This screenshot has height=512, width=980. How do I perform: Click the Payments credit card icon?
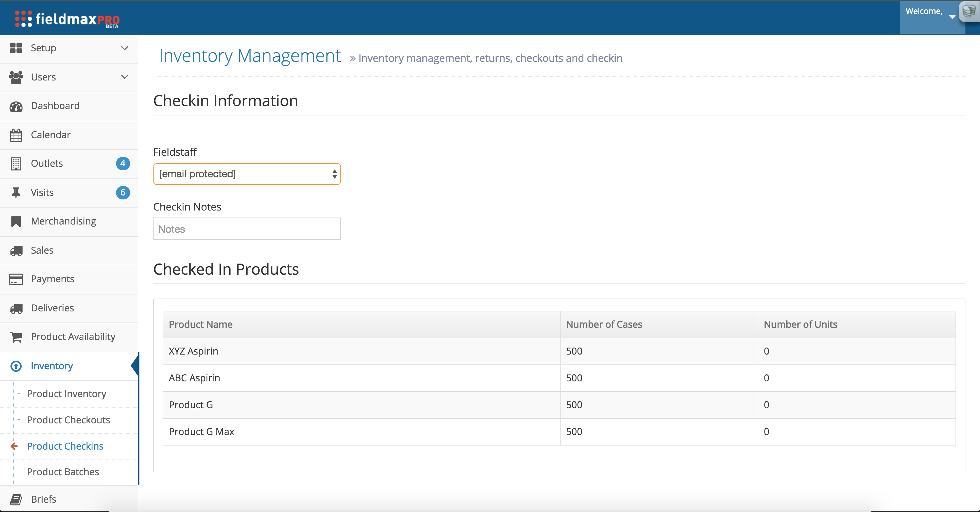(x=16, y=279)
